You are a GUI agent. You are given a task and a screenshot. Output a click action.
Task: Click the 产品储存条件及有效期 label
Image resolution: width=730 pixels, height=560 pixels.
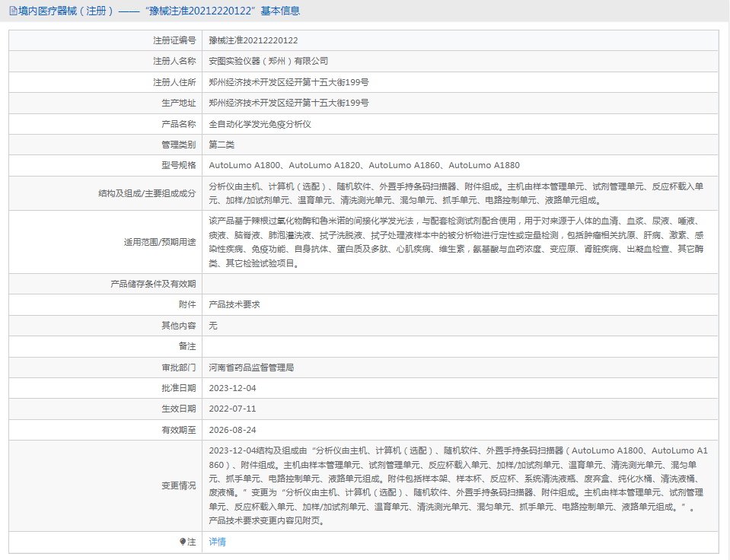(x=153, y=284)
